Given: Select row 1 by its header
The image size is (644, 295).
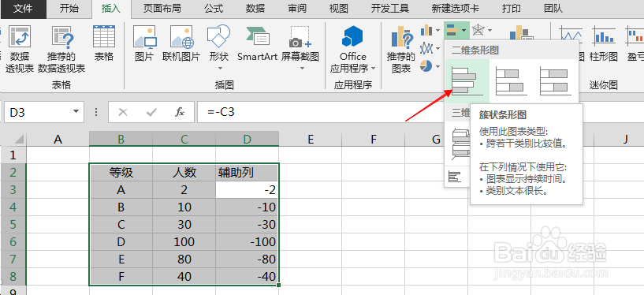Looking at the screenshot, I should tap(13, 155).
